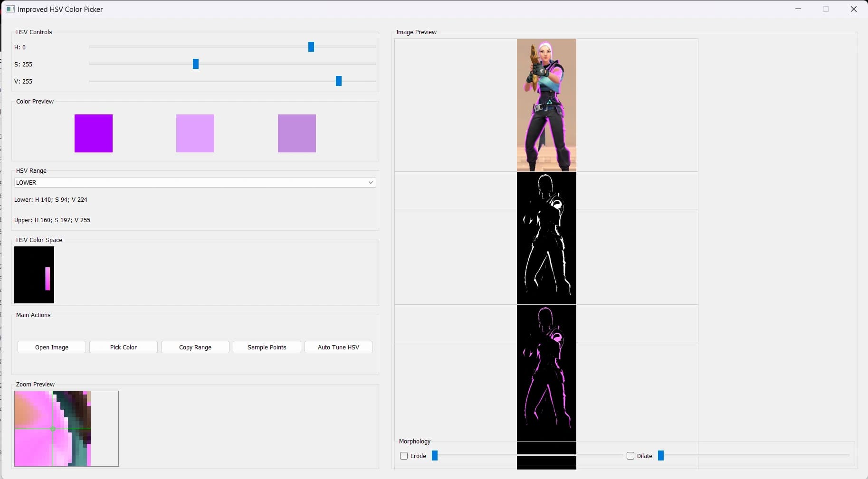Click the Saturation slider handle

point(195,64)
